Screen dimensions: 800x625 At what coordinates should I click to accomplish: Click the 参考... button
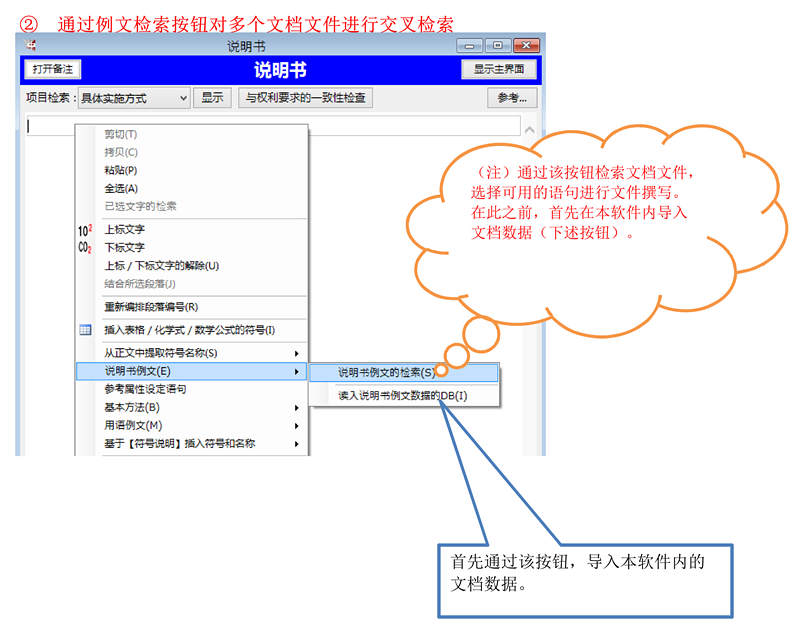(512, 97)
